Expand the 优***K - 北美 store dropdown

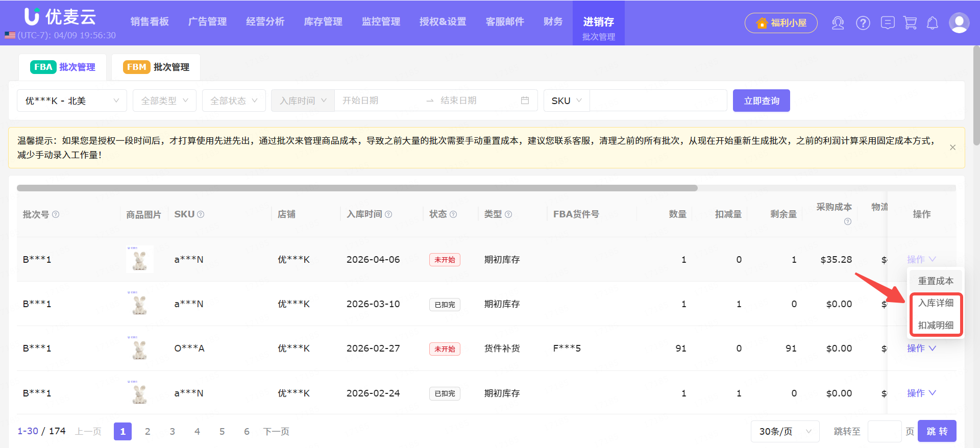tap(72, 101)
